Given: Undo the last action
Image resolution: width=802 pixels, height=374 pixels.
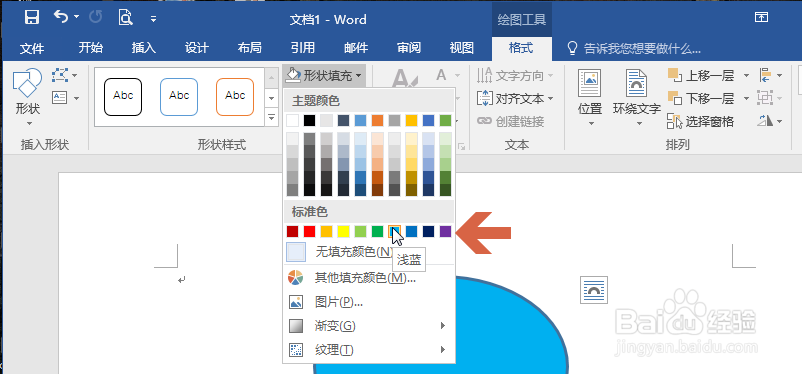Looking at the screenshot, I should point(61,17).
